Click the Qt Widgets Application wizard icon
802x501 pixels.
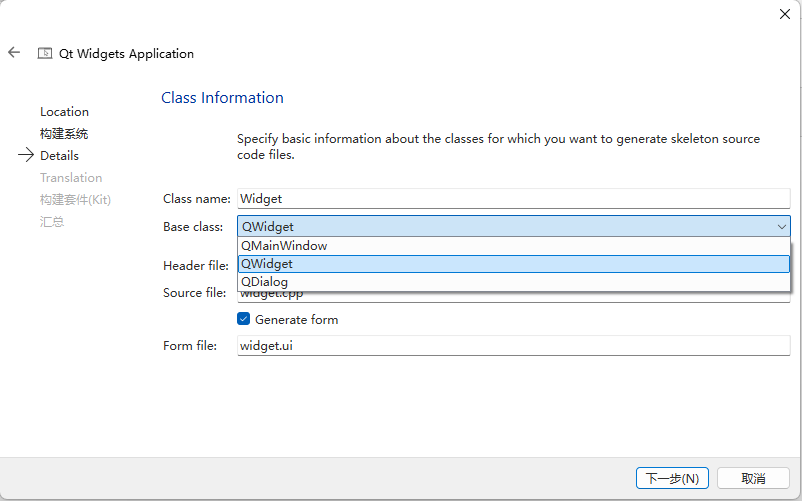click(x=45, y=53)
